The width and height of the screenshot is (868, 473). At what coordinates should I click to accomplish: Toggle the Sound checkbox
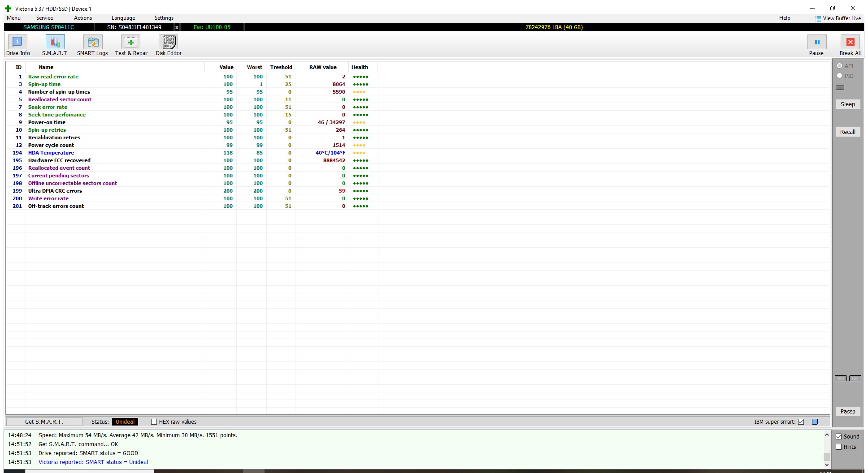pyautogui.click(x=839, y=437)
